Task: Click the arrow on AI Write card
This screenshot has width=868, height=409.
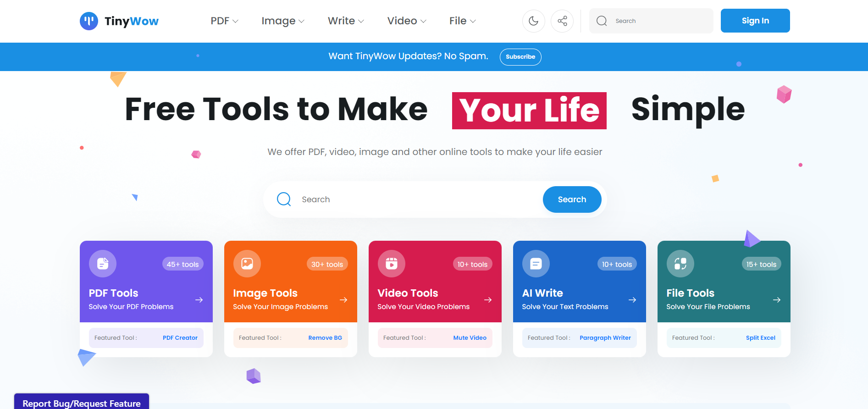Action: (x=632, y=300)
